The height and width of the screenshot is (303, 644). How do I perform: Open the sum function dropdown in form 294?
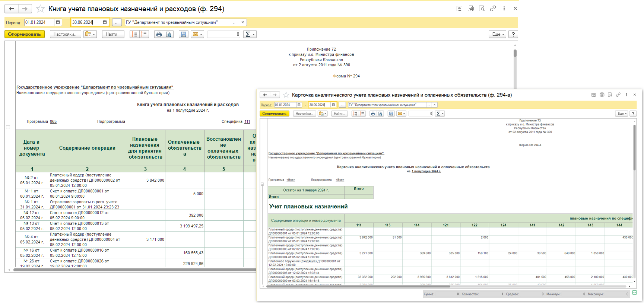pyautogui.click(x=249, y=34)
